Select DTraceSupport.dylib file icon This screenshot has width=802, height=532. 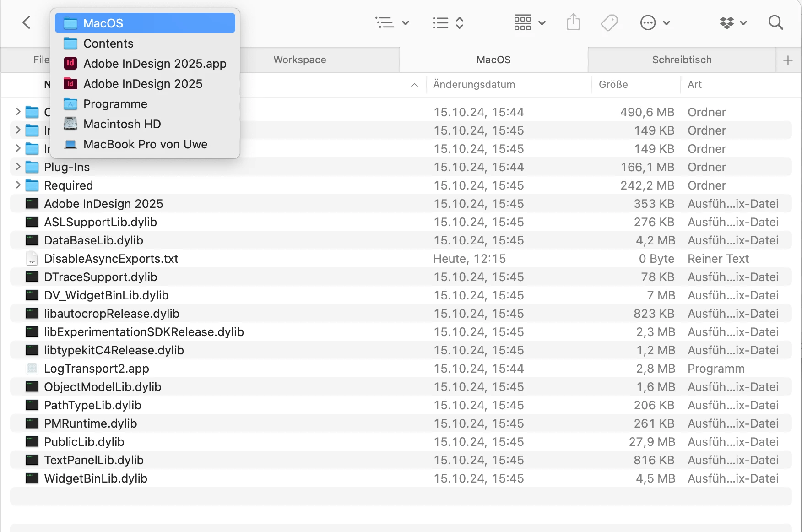pos(32,277)
